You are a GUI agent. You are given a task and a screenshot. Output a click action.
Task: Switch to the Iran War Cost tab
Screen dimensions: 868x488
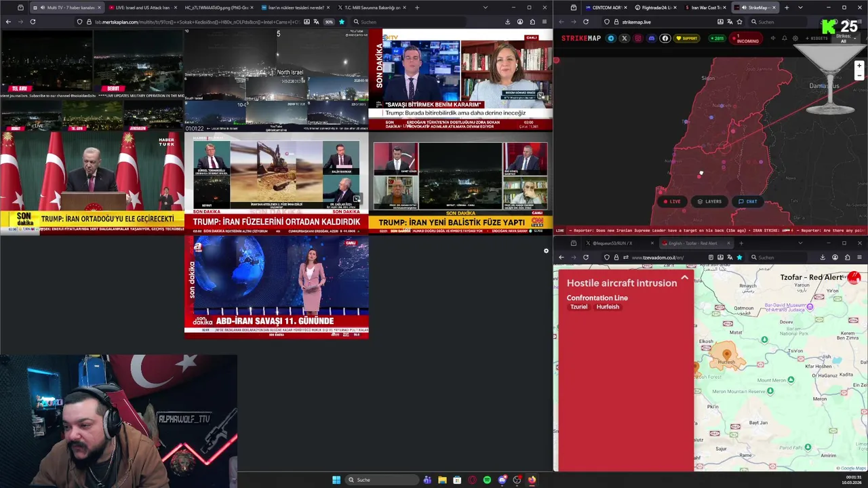click(x=705, y=7)
